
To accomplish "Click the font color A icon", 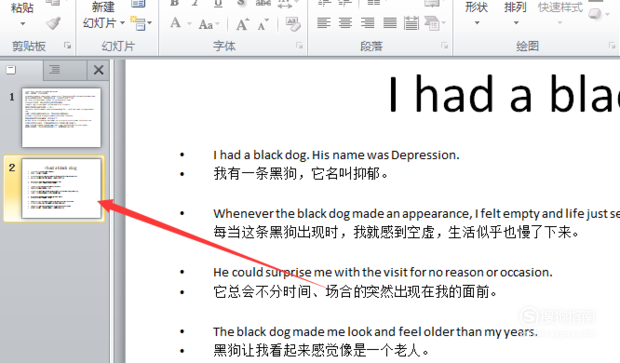I will 176,23.
